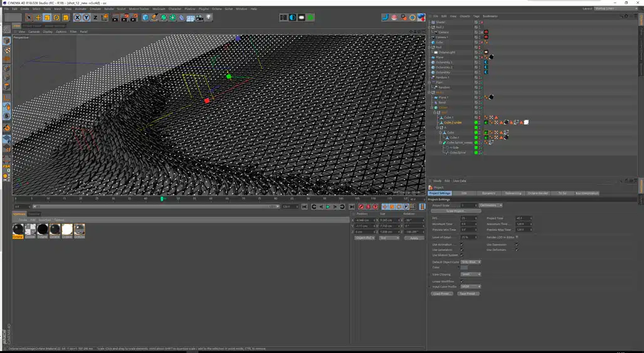This screenshot has width=644, height=353.
Task: Disable the Use Expression checkbox
Action: tap(516, 245)
